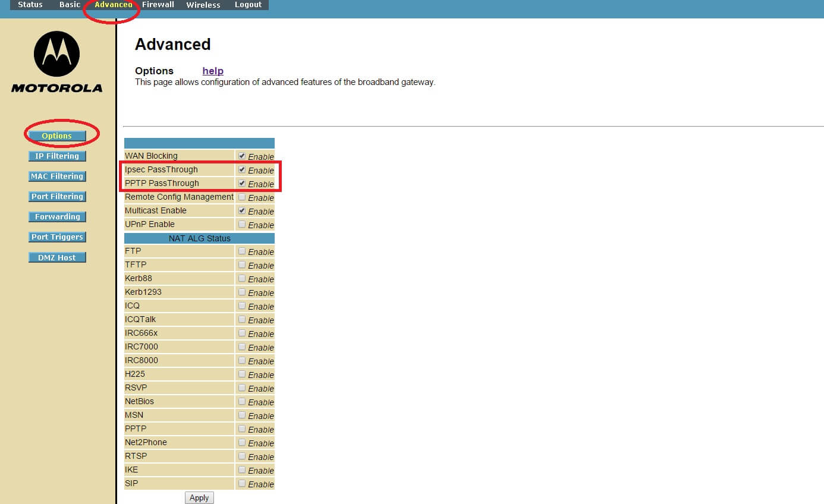Open the Basic tab
The height and width of the screenshot is (504, 824).
click(x=70, y=5)
